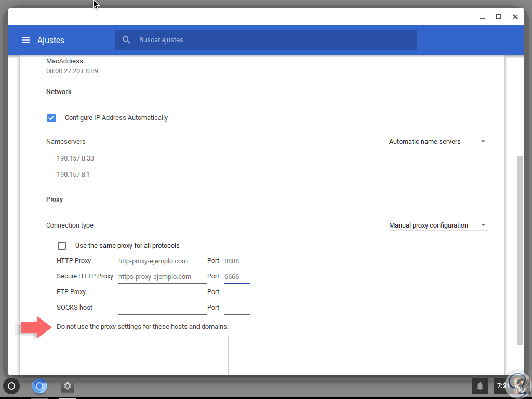Open the Manual proxy configuration dropdown

point(438,225)
